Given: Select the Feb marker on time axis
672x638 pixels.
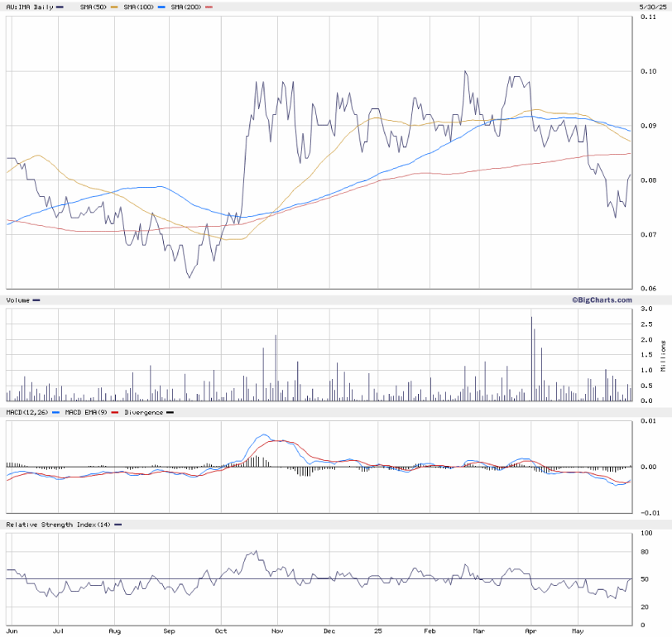Looking at the screenshot, I should [x=429, y=630].
